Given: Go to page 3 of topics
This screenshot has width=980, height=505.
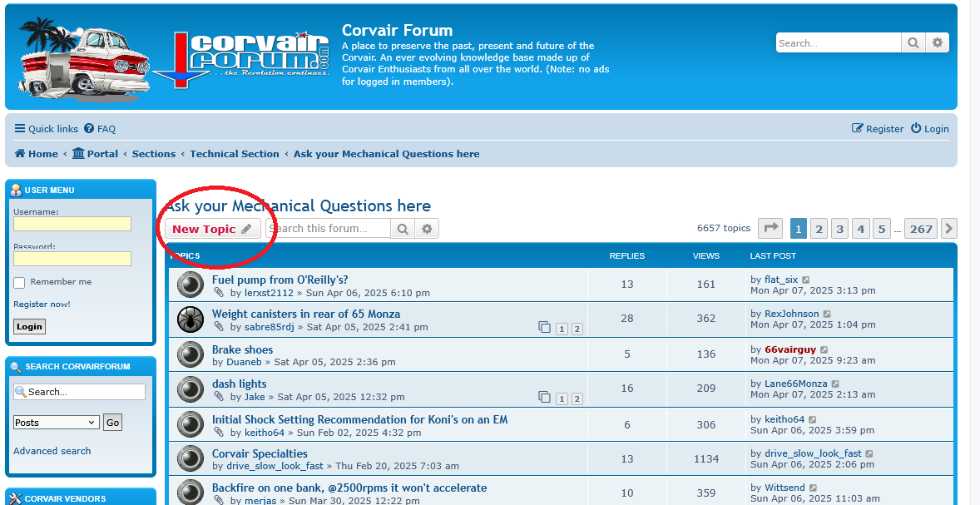Looking at the screenshot, I should coord(840,229).
